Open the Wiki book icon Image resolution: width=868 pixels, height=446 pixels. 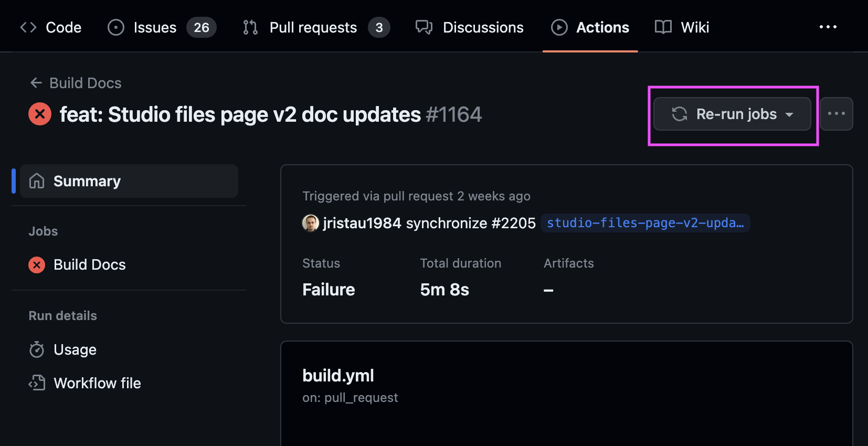click(x=663, y=27)
